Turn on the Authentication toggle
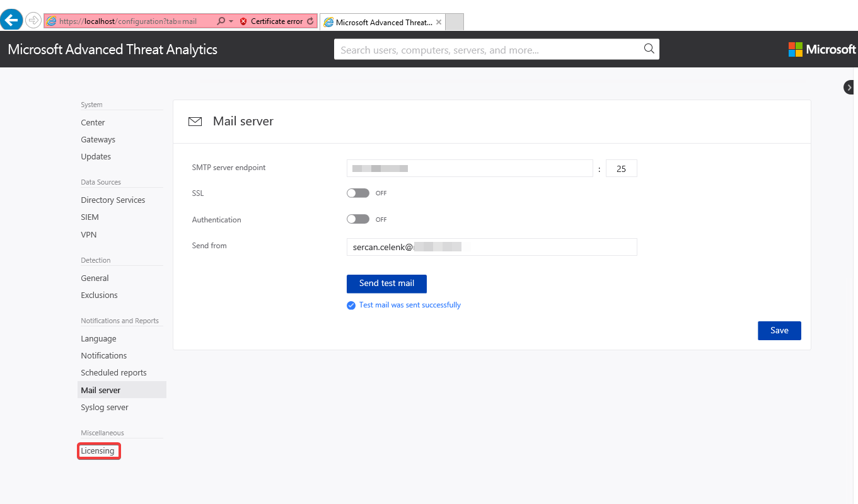This screenshot has height=504, width=858. (357, 220)
